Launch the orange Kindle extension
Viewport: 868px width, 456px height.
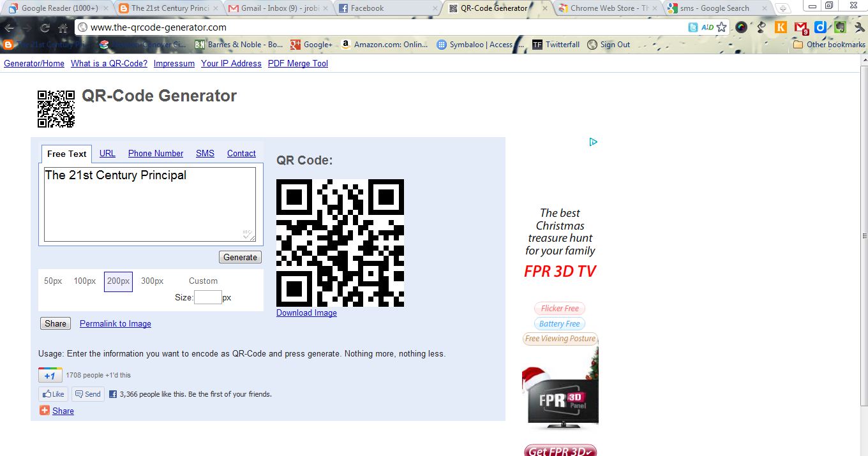[781, 27]
